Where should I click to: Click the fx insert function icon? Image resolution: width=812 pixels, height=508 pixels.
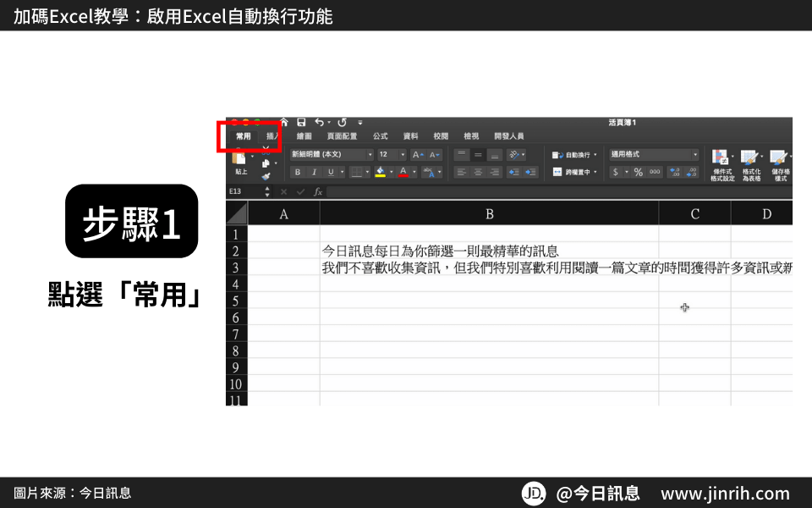[318, 192]
